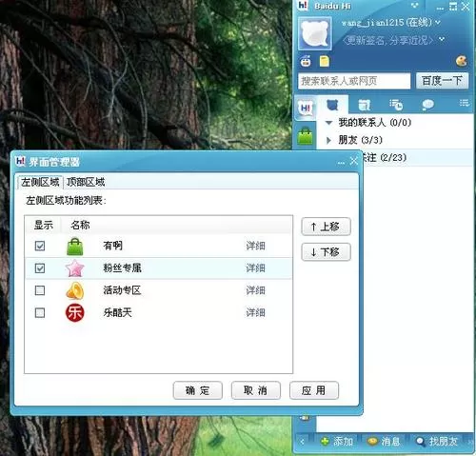476x456 pixels.
Task: Click the dialog's ellipsis menu button
Action: click(341, 163)
